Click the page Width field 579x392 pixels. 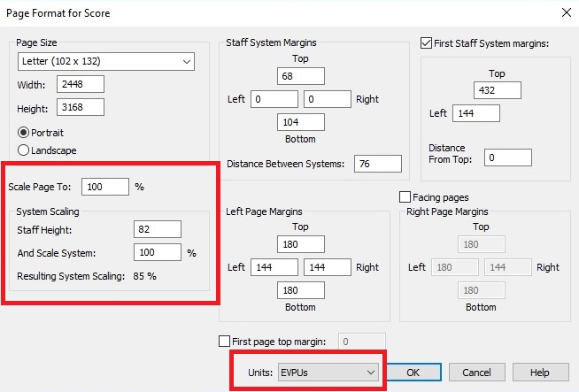tap(81, 84)
